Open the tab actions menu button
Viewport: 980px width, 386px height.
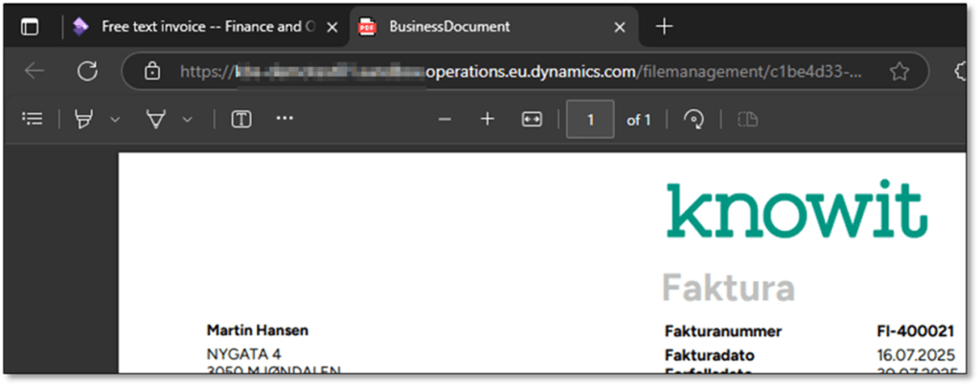pos(30,27)
